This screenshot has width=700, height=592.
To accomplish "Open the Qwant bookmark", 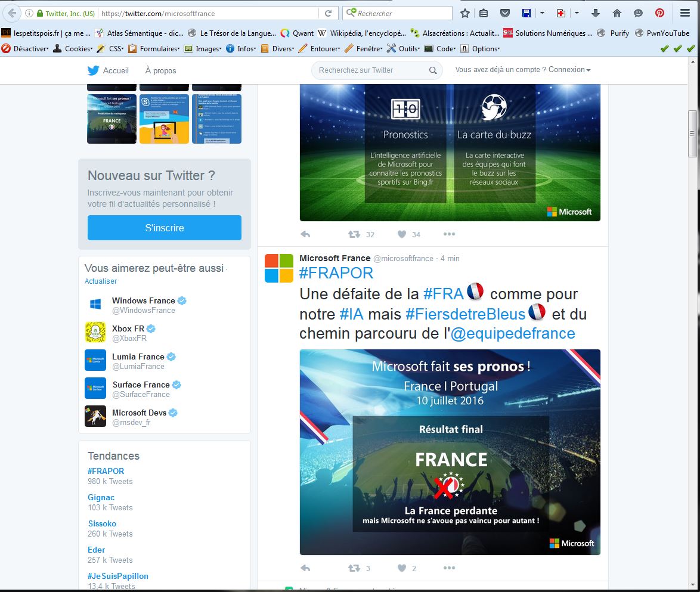I will pyautogui.click(x=297, y=33).
